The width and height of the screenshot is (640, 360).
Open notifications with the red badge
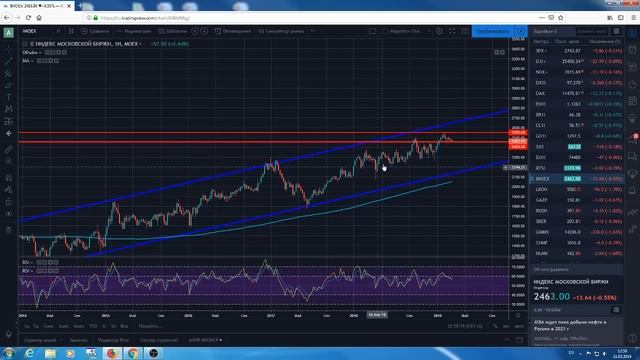click(x=633, y=139)
